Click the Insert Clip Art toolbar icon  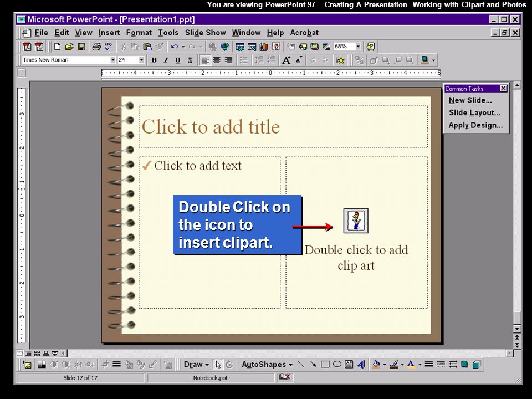[x=276, y=47]
